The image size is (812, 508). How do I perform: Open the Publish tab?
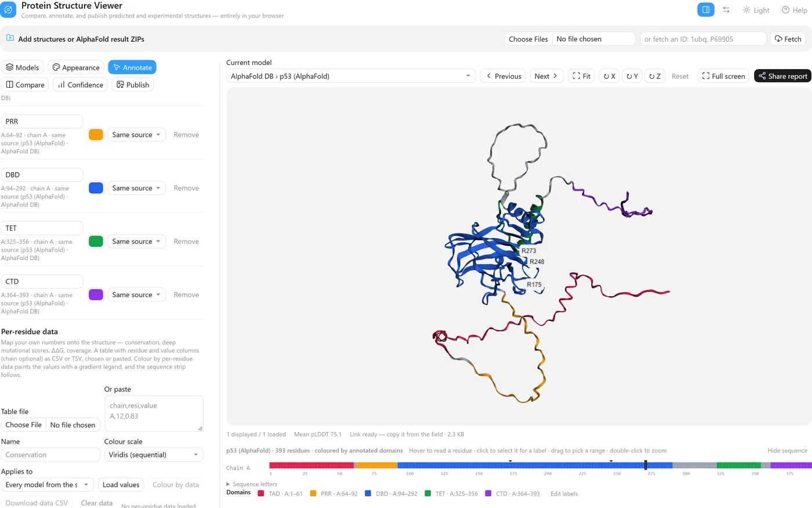coord(133,85)
